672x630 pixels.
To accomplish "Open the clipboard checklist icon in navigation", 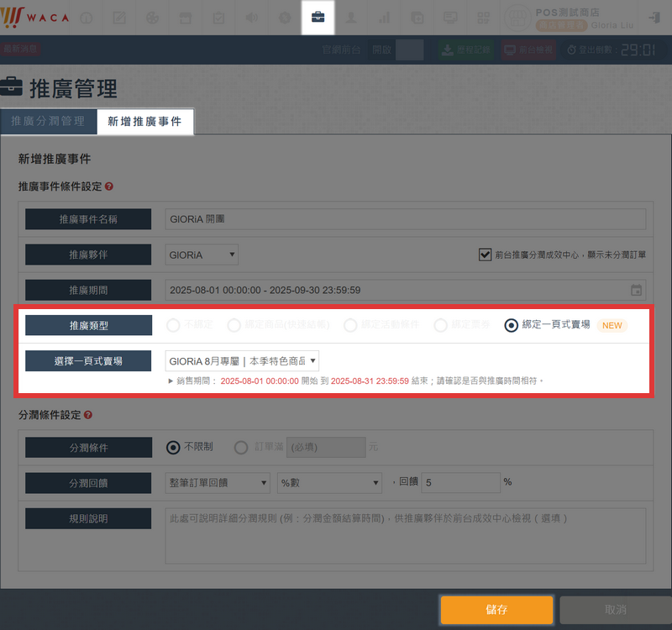I will (218, 18).
